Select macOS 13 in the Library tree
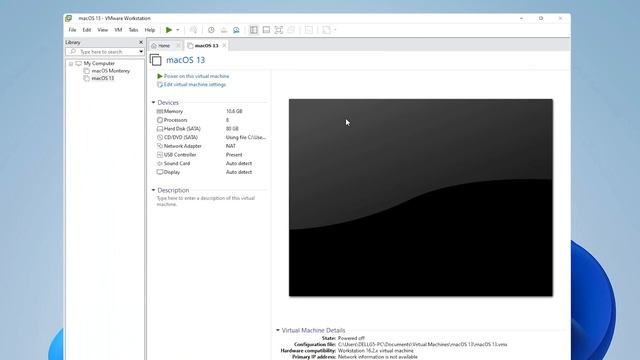 pos(102,78)
